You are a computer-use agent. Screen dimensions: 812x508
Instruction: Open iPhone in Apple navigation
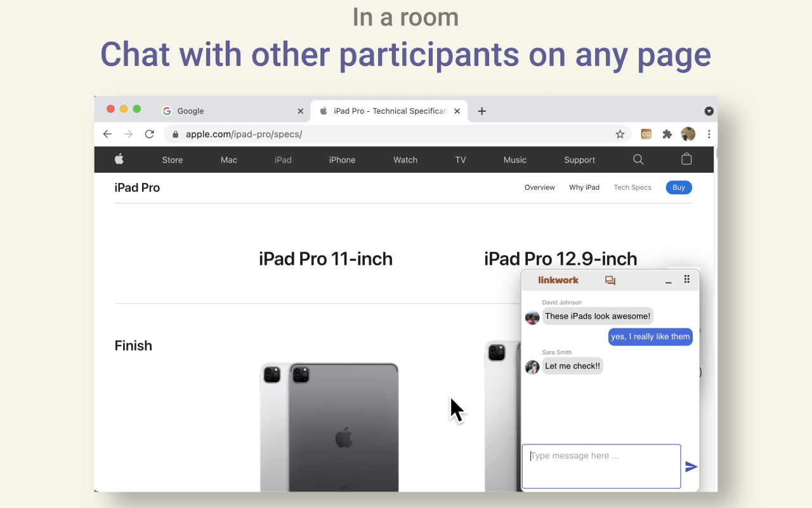[x=343, y=160]
